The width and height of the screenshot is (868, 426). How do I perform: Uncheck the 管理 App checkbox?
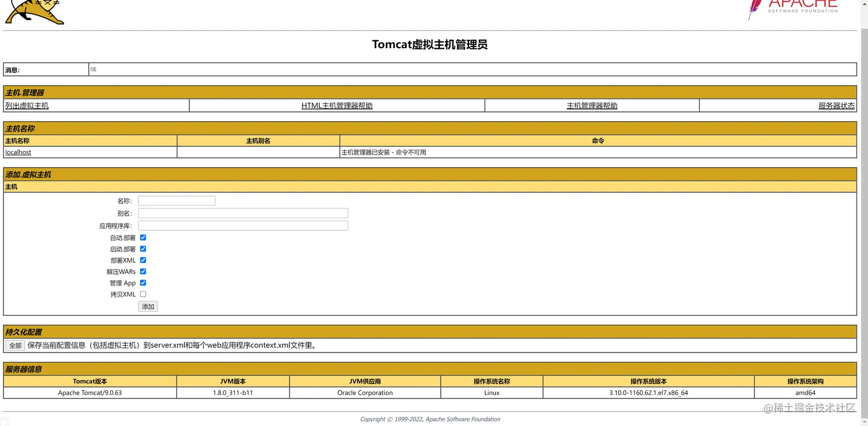tap(143, 282)
